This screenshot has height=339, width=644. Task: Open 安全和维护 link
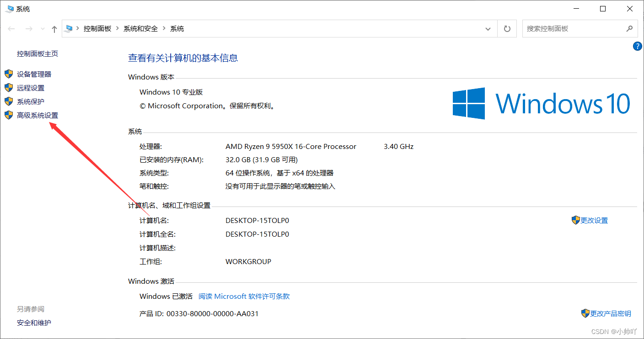click(x=34, y=323)
